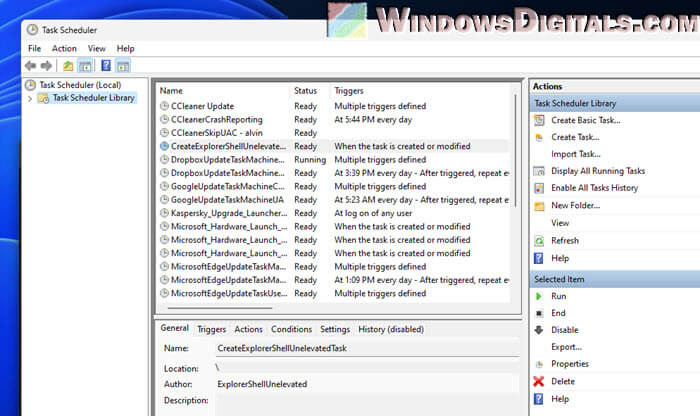Click the Create Task icon
Image resolution: width=700 pixels, height=416 pixels.
click(539, 137)
